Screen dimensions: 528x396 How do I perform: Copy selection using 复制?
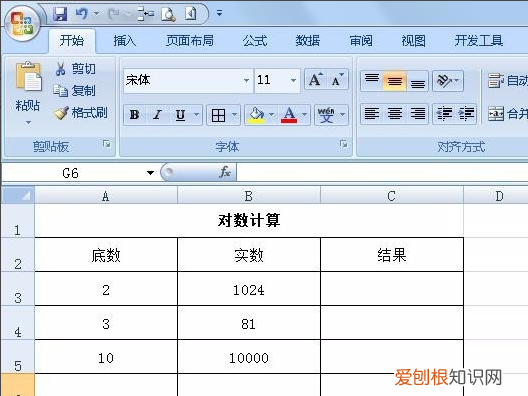pos(74,91)
